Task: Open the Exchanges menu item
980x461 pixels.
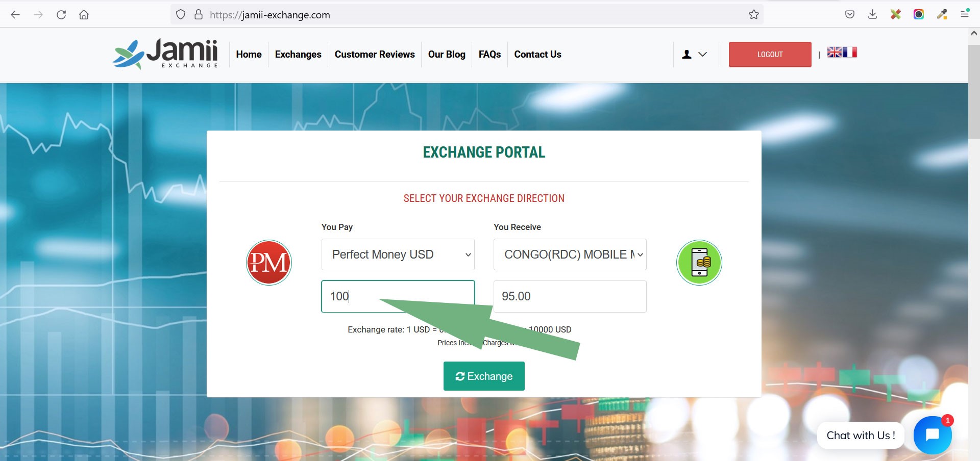Action: point(298,54)
